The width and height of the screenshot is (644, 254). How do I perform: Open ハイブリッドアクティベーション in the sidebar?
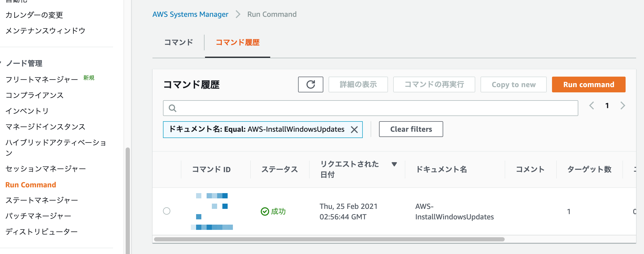(56, 147)
